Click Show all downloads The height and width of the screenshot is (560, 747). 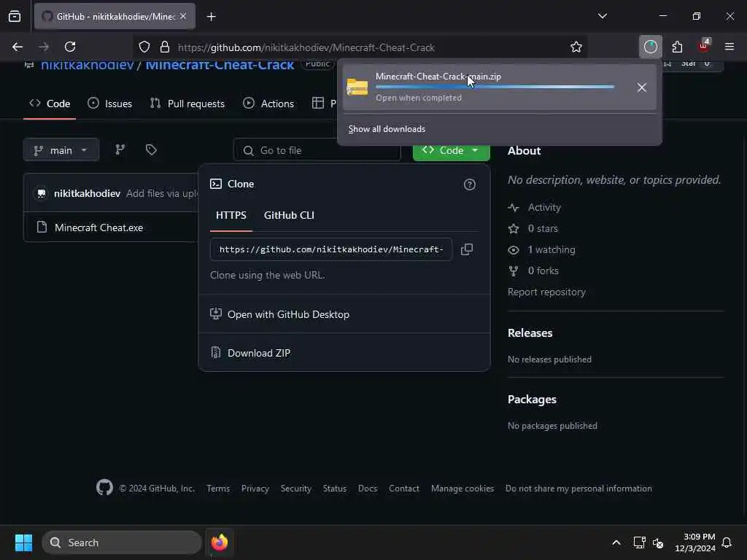387,129
